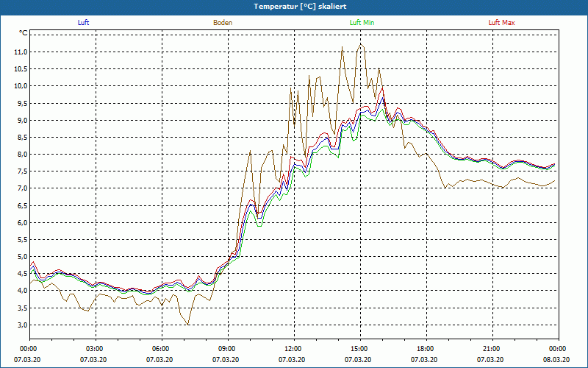Click the 6,5 y-axis value

point(22,206)
